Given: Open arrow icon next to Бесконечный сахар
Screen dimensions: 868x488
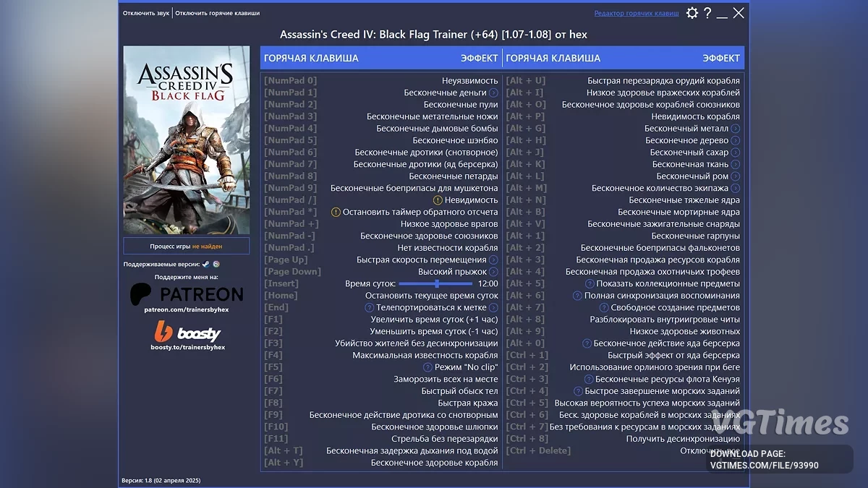Looking at the screenshot, I should [x=736, y=153].
